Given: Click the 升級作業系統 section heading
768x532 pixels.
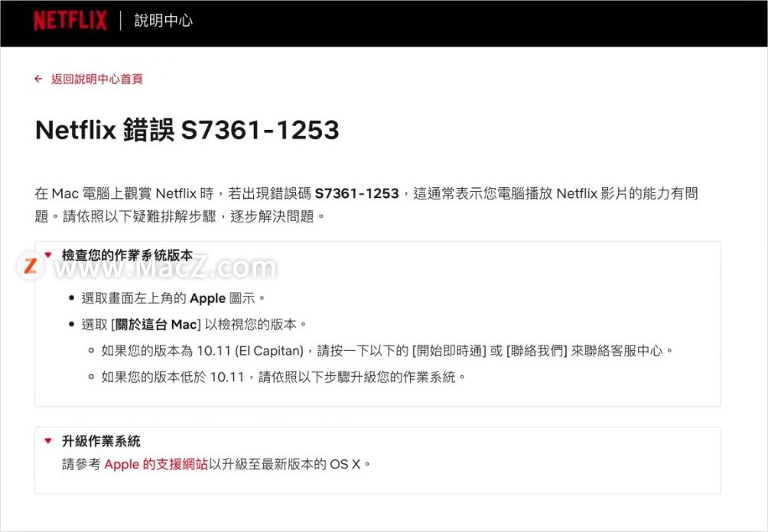Looking at the screenshot, I should [101, 441].
